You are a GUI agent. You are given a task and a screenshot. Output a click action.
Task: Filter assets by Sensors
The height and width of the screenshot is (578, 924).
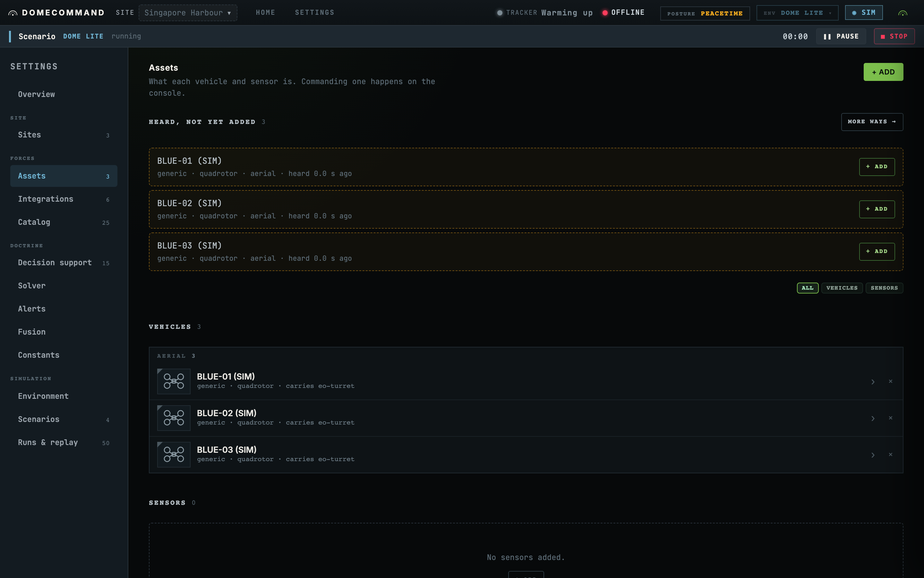884,288
